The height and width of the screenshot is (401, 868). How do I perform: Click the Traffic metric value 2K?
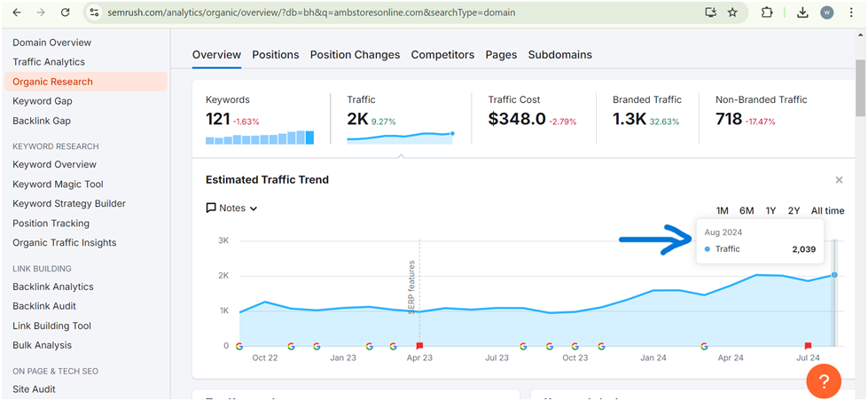357,119
